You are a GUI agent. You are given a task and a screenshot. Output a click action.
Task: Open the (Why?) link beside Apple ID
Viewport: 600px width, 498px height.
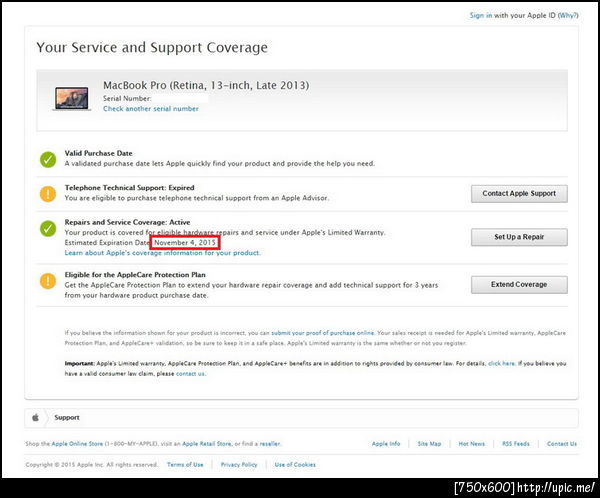(568, 15)
